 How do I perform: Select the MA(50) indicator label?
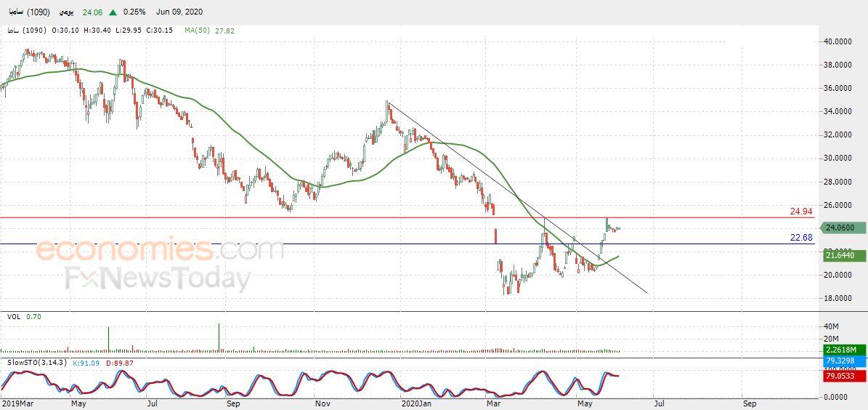coord(199,31)
